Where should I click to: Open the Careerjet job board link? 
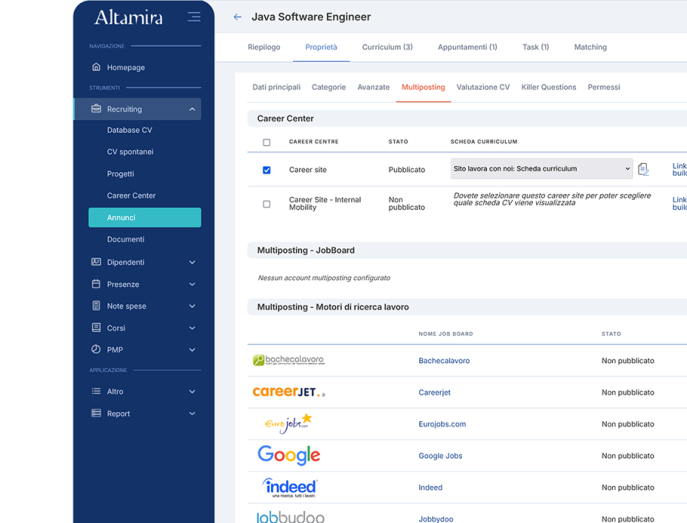[435, 393]
